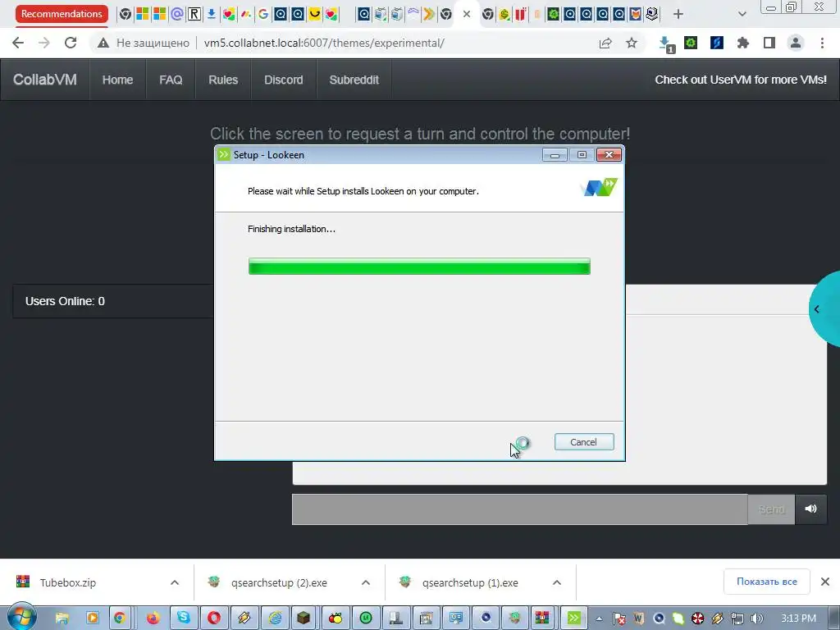Toggle the Chrome side panel

point(769,43)
